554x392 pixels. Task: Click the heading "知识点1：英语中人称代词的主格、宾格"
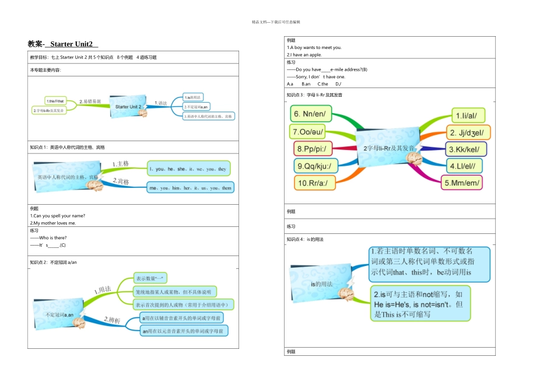coord(67,148)
